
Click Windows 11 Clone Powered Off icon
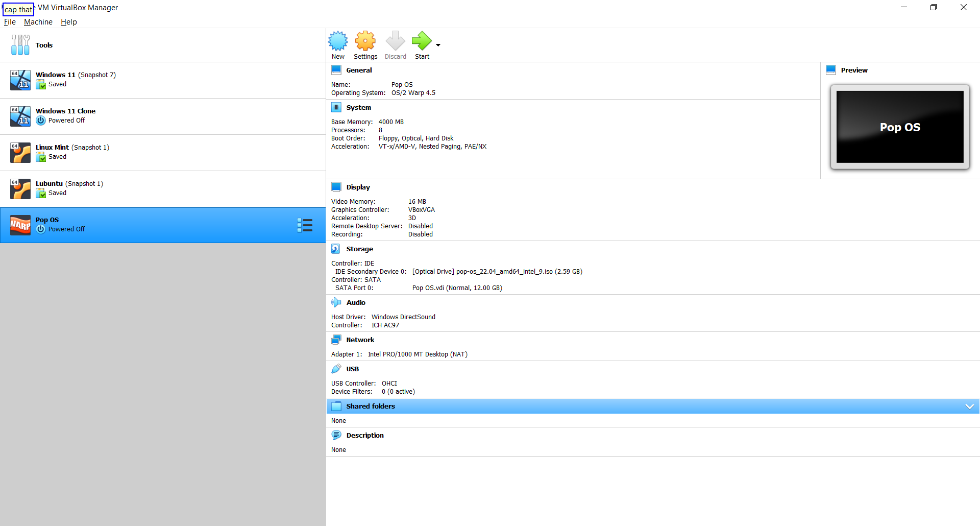[x=41, y=121]
